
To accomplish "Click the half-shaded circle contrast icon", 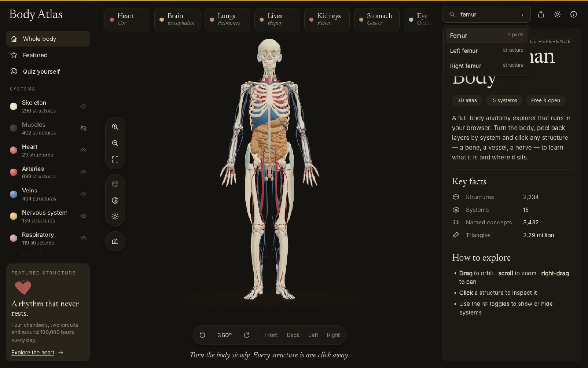I will pyautogui.click(x=115, y=200).
